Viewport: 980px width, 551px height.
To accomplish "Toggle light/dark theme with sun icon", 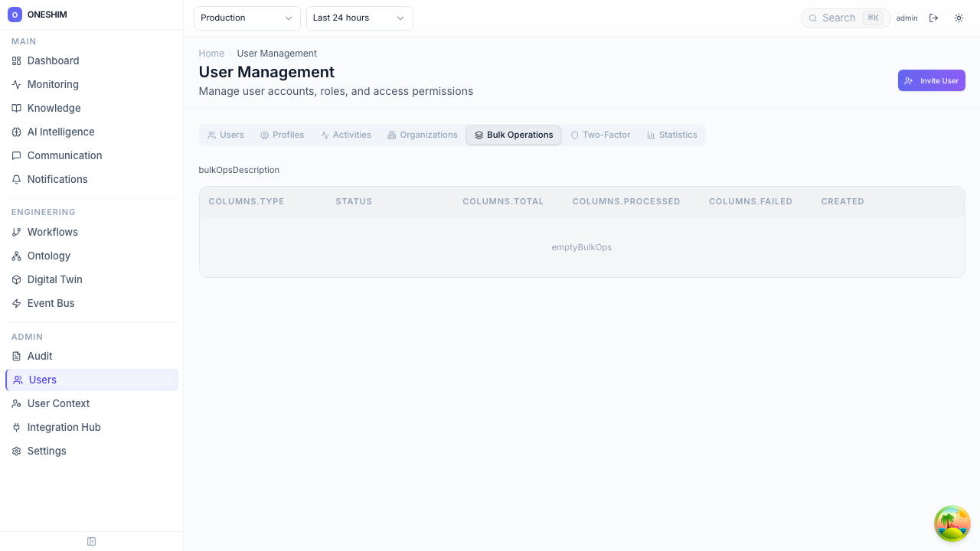I will [959, 18].
